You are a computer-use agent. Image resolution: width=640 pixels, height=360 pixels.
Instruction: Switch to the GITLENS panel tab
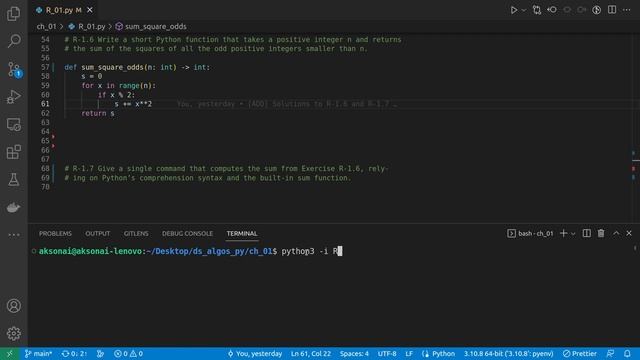click(x=136, y=233)
